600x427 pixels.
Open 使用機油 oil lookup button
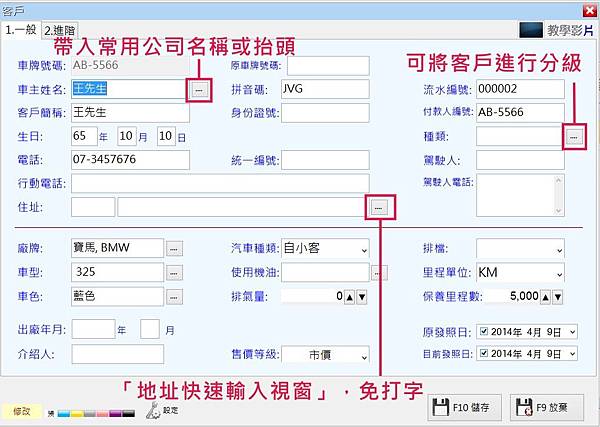(x=379, y=273)
